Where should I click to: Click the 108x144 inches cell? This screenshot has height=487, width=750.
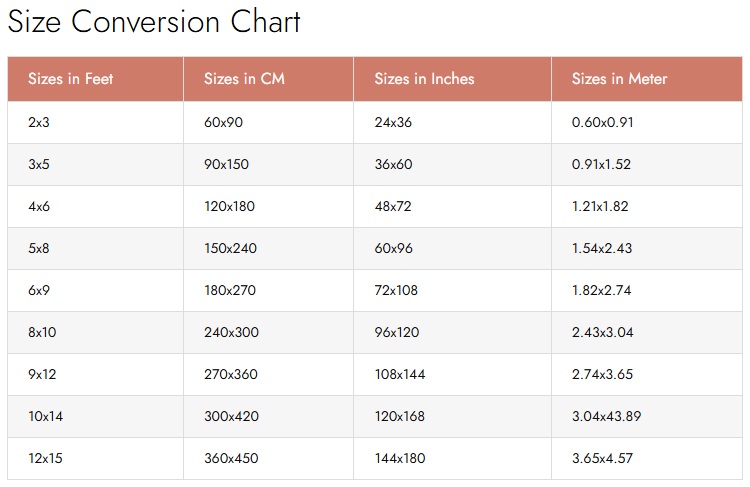click(x=452, y=375)
